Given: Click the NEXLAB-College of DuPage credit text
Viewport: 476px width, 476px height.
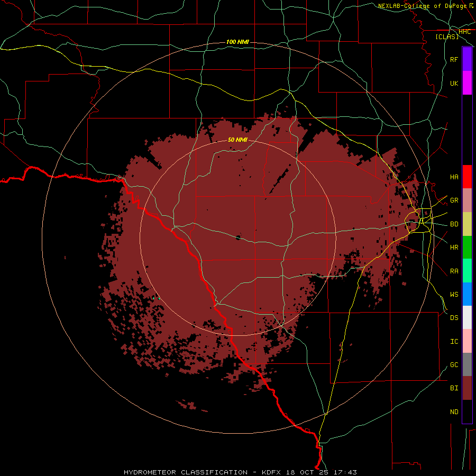Looking at the screenshot, I should (x=423, y=6).
